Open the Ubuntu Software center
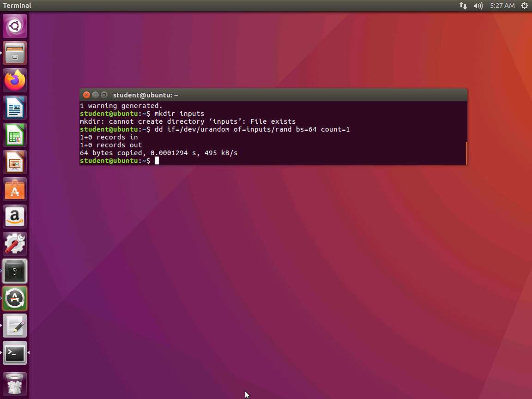This screenshot has height=399, width=532. click(x=15, y=189)
